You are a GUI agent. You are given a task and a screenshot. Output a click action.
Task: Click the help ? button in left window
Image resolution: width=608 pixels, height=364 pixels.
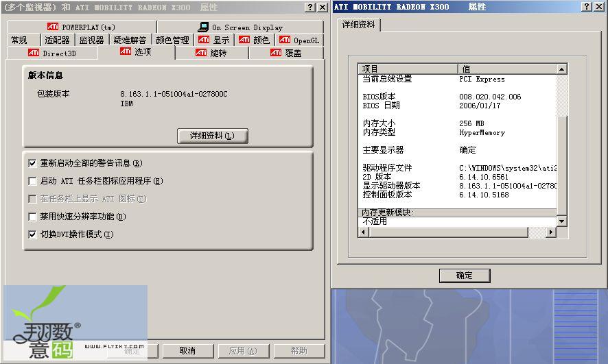click(x=310, y=8)
